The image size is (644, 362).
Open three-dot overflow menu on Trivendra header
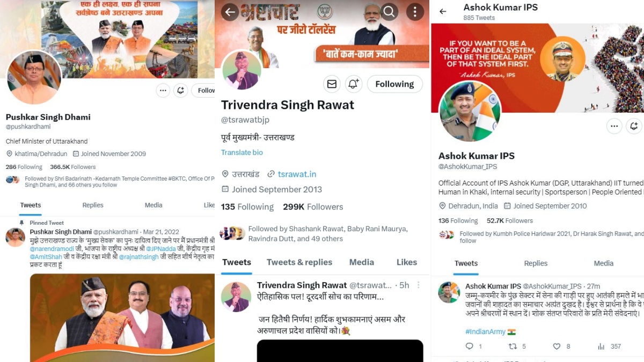pyautogui.click(x=414, y=12)
